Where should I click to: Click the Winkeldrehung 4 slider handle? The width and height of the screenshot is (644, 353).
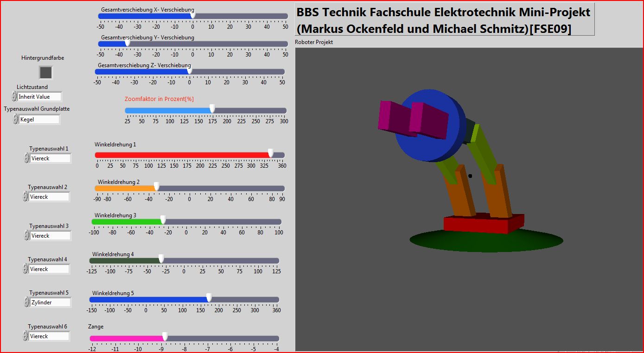point(161,258)
